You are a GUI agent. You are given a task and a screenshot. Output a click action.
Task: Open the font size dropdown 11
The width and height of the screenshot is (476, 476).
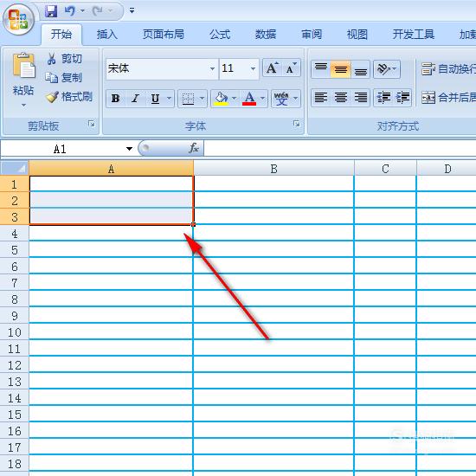click(253, 68)
